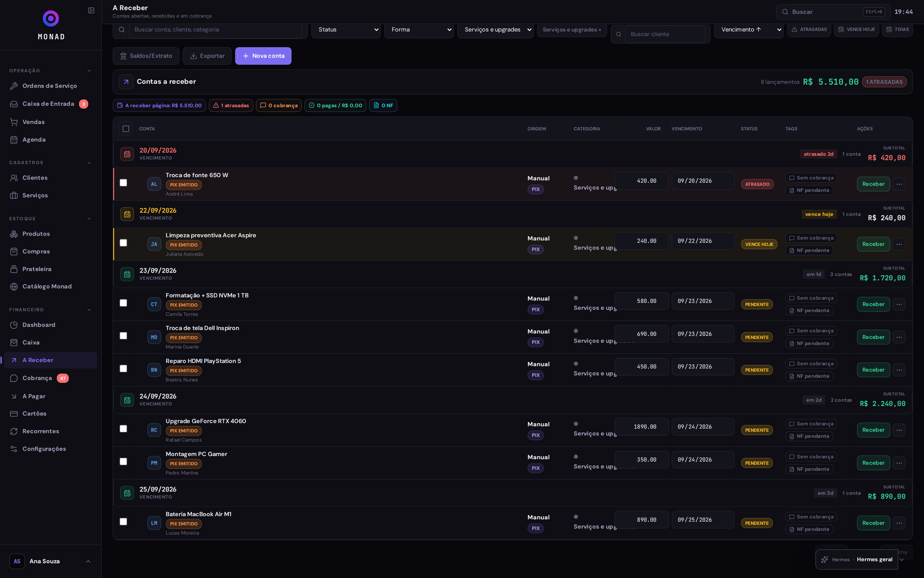
Task: Expand the Ana Souza user menu
Action: (51, 561)
